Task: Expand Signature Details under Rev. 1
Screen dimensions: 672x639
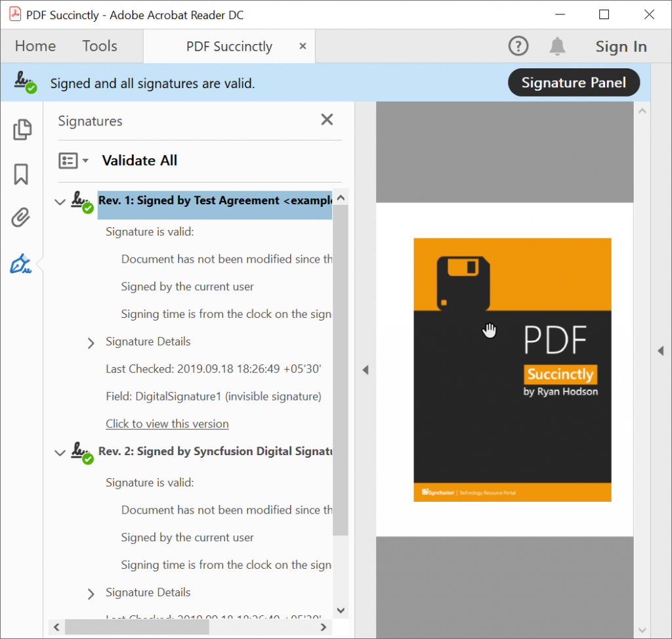Action: [x=91, y=342]
